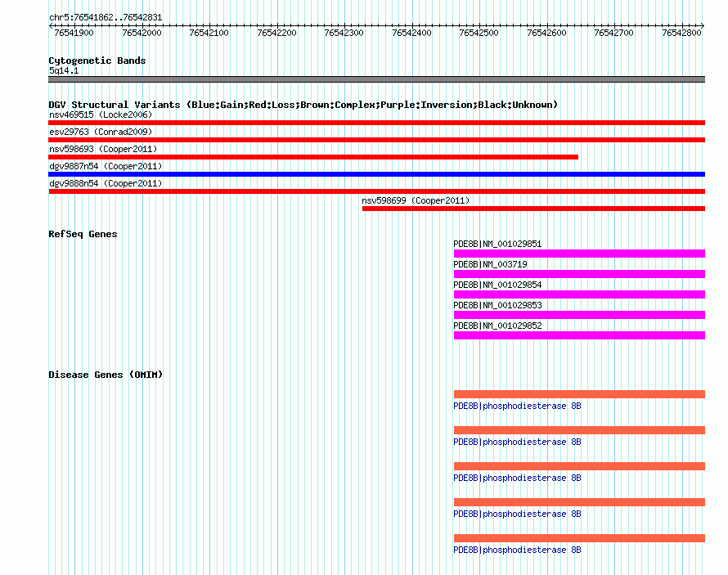Click the 5q14.1 band label
Screen dimensions: 728x575
click(x=64, y=70)
